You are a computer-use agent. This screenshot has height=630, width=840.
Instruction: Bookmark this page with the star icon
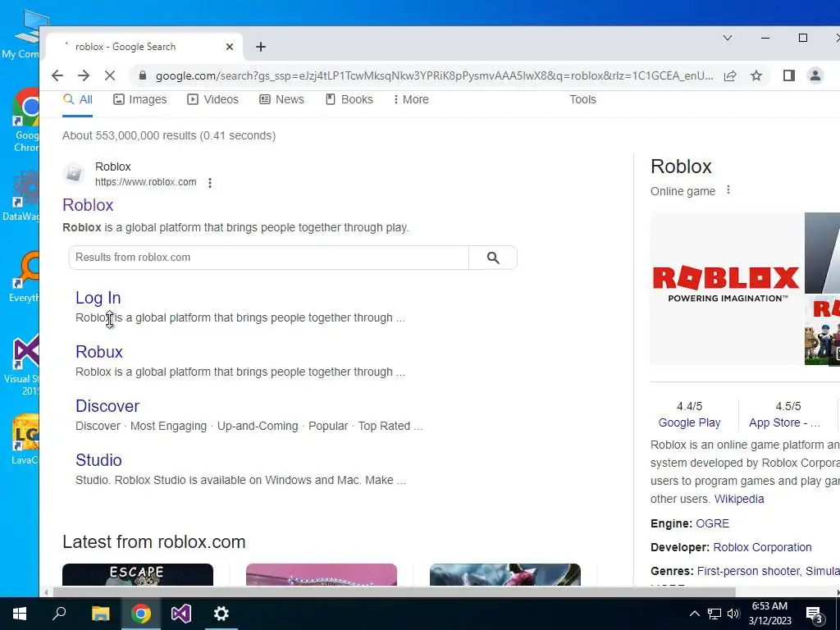coord(756,75)
